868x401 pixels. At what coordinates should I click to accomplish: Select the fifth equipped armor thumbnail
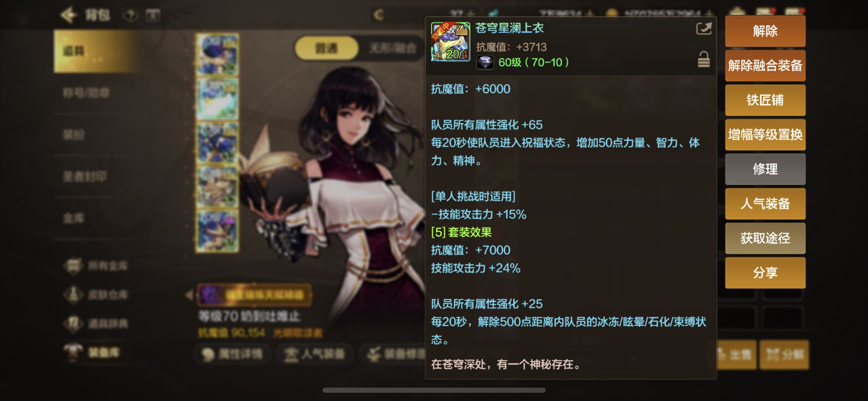(217, 231)
